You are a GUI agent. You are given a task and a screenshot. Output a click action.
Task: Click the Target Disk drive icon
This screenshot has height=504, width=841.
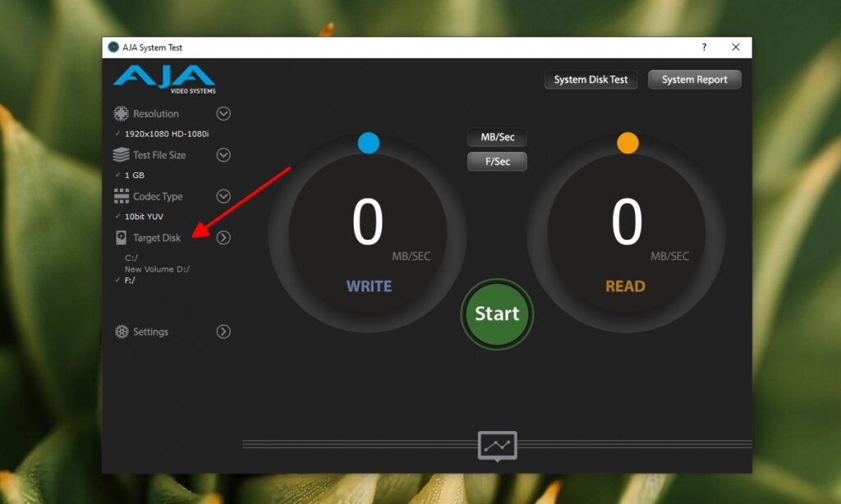pyautogui.click(x=122, y=237)
